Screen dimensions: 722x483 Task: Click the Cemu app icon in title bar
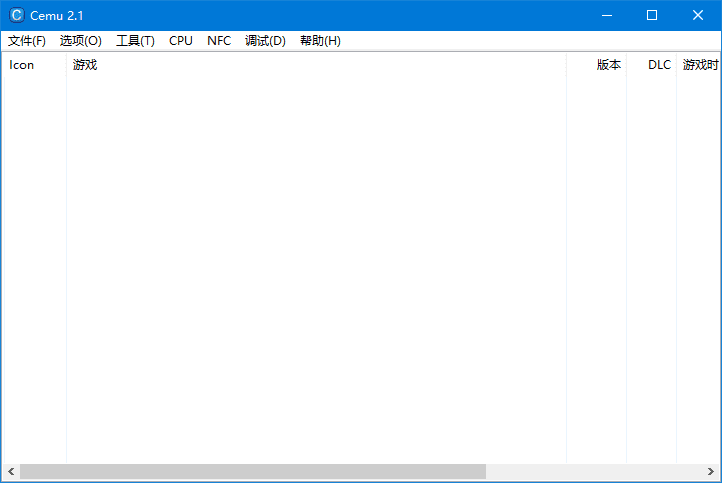17,15
